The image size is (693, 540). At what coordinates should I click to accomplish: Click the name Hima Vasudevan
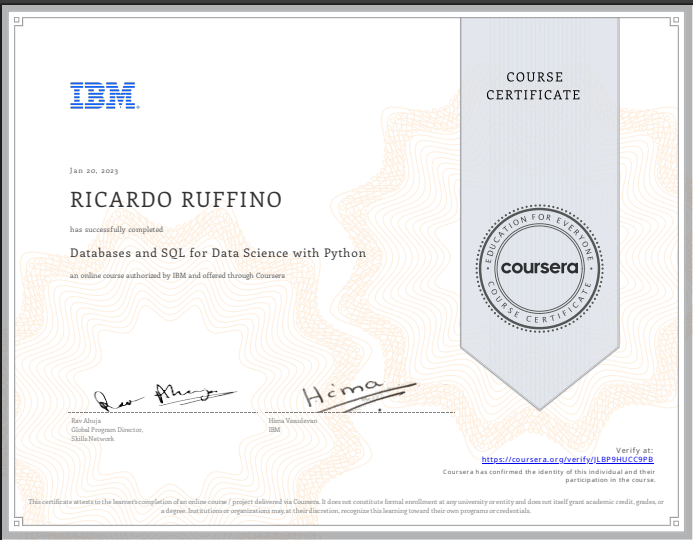[x=293, y=421]
